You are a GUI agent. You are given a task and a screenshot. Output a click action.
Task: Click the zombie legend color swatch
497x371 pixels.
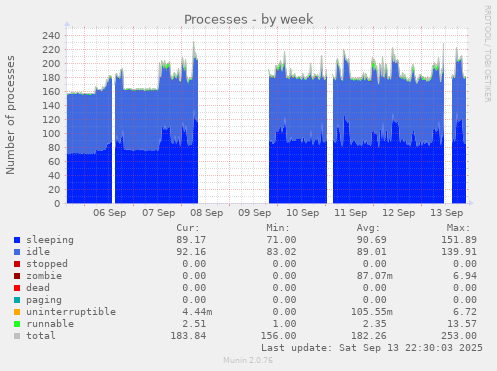(17, 276)
